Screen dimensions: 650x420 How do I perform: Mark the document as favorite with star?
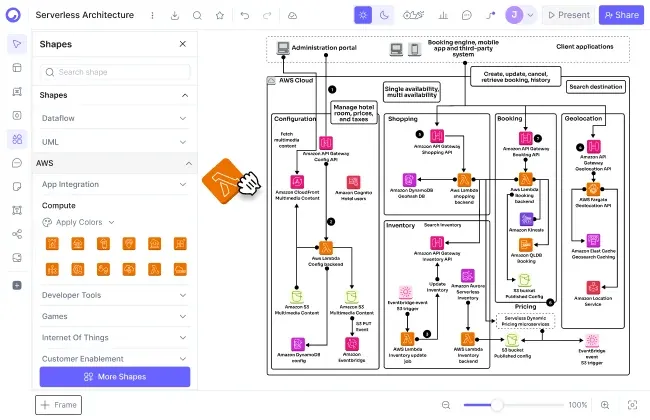click(x=220, y=15)
